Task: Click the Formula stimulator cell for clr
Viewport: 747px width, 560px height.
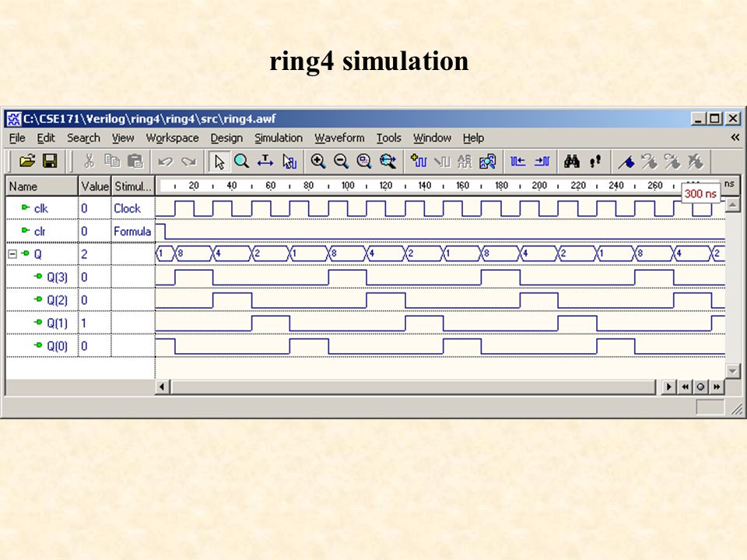Action: pos(132,231)
